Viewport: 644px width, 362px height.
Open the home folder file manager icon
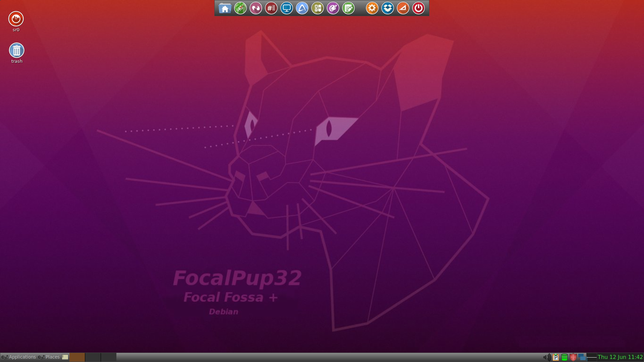pos(225,8)
